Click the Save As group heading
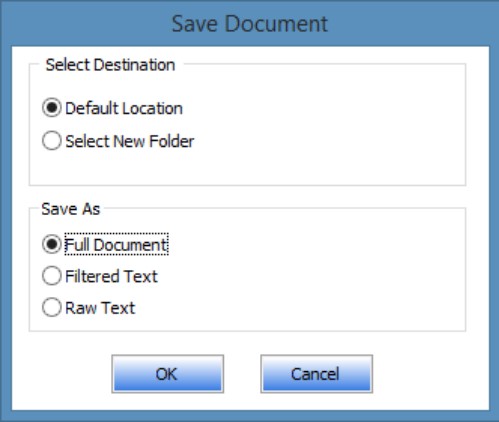The width and height of the screenshot is (499, 422). tap(71, 209)
